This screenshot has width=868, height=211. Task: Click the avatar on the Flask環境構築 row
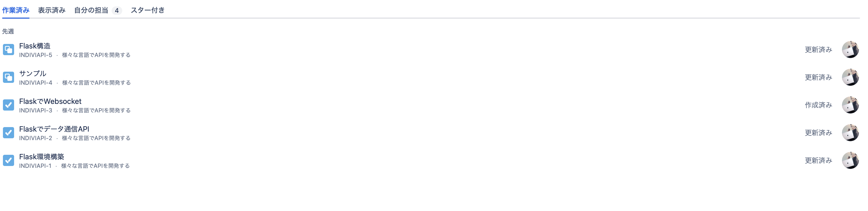(x=850, y=160)
